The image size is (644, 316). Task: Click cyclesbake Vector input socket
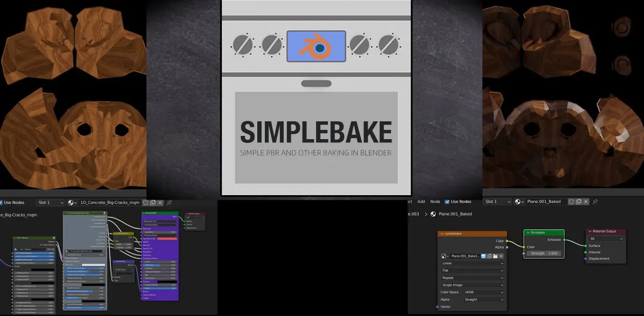(438, 306)
